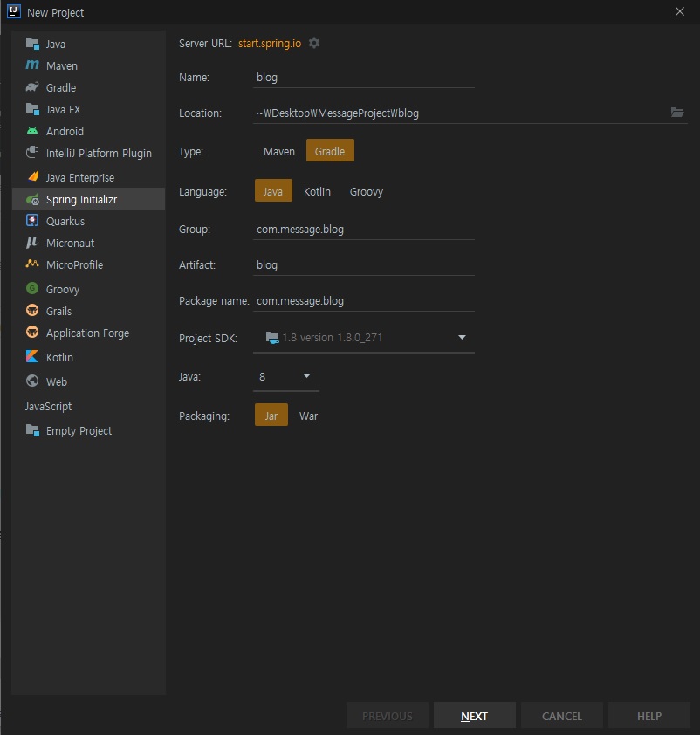The width and height of the screenshot is (700, 735).
Task: Click the Spring Initializr leaf icon
Action: point(32,199)
